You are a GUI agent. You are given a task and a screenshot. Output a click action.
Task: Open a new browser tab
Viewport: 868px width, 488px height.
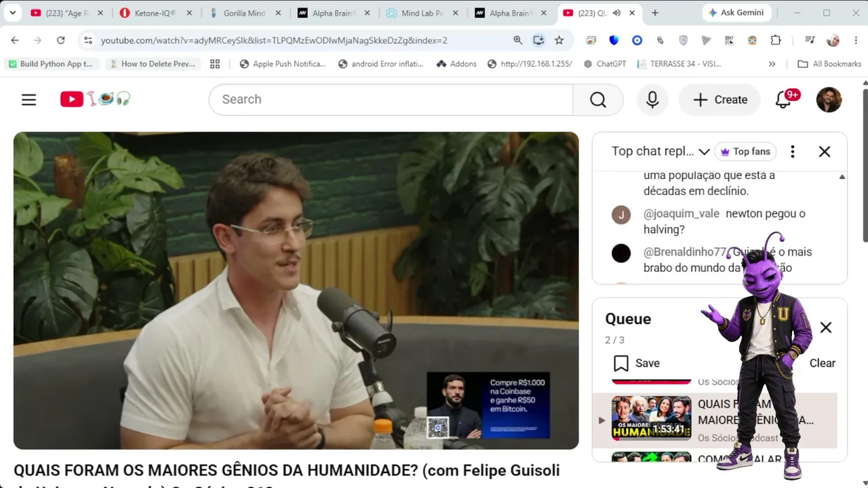tap(655, 13)
